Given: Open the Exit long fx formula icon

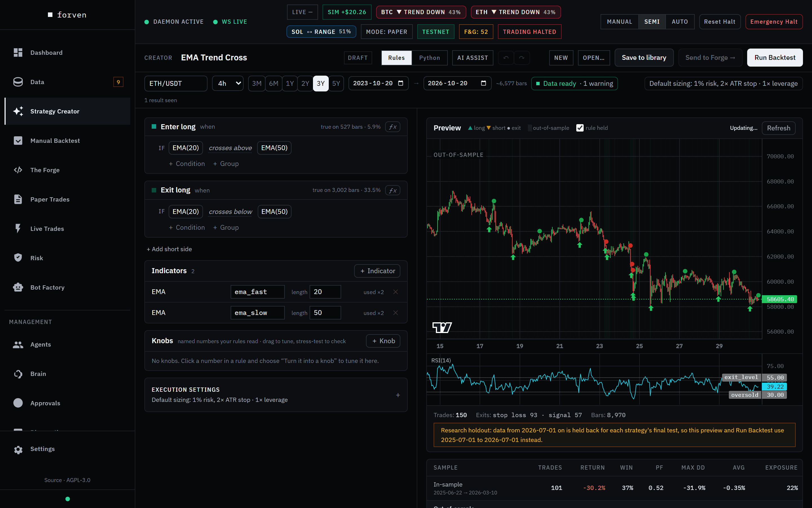Looking at the screenshot, I should point(392,190).
